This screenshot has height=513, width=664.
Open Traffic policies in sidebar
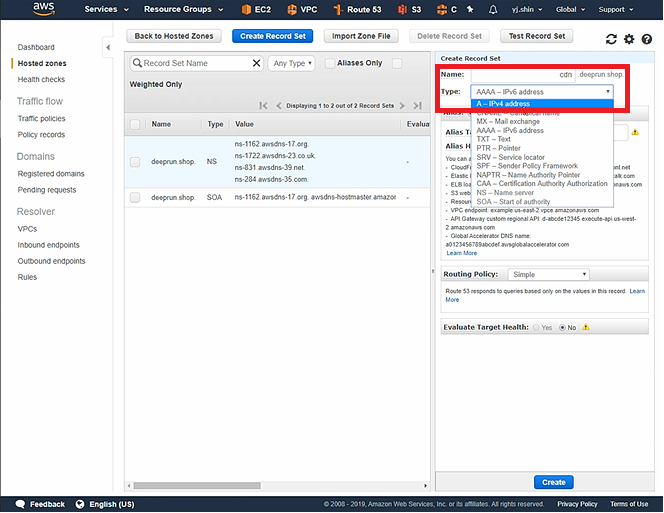(x=42, y=118)
